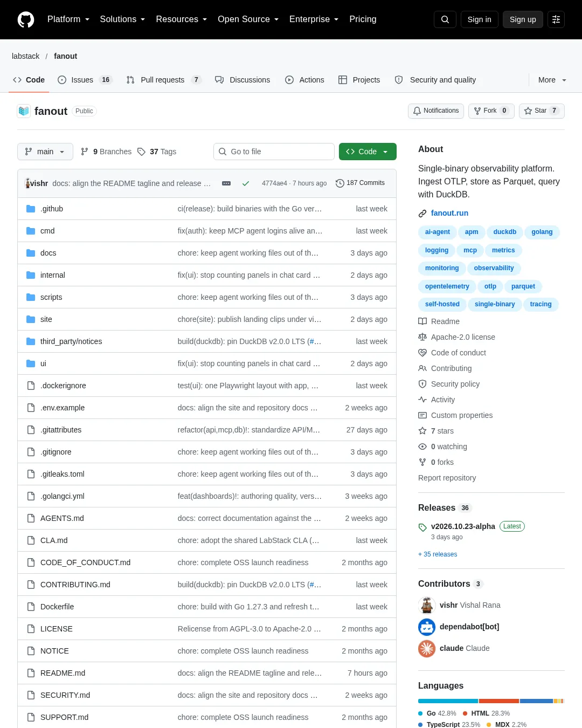
Task: Click the Code of conduct heart icon
Action: (422, 353)
